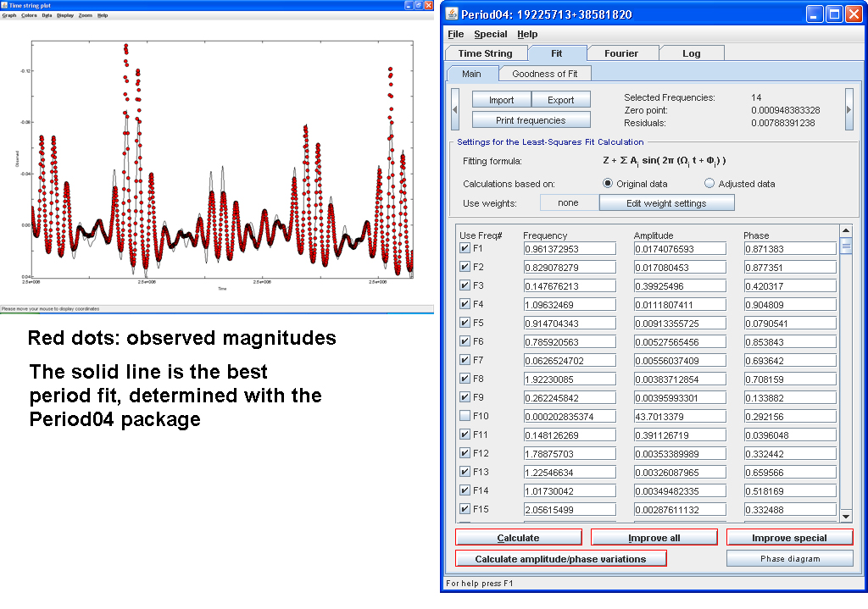Click the left arrow panel button beside Import
This screenshot has height=609, width=868.
(455, 109)
